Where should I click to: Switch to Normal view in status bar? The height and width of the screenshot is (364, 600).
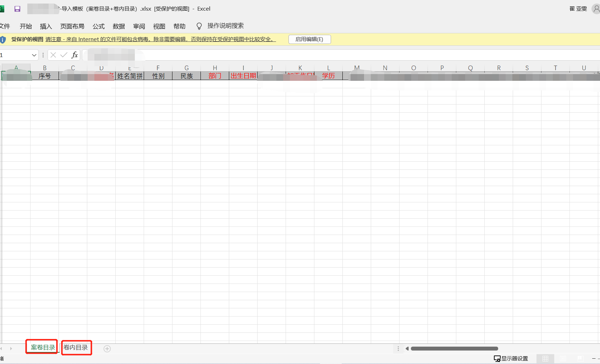[545, 359]
